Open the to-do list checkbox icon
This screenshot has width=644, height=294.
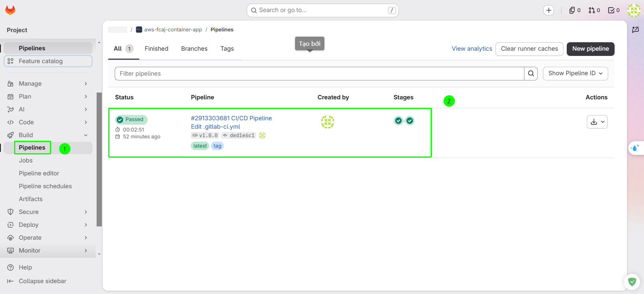coord(613,10)
